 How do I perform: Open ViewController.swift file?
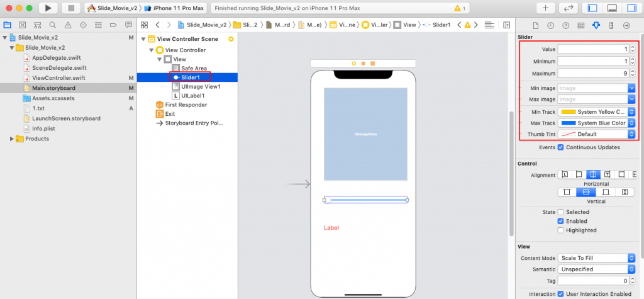tap(58, 78)
